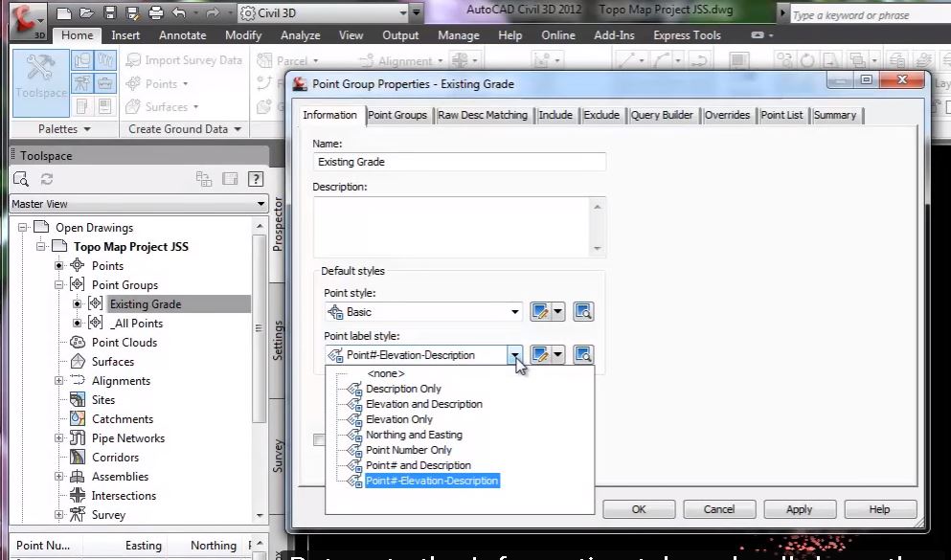The width and height of the screenshot is (951, 560).
Task: Click the Open file icon in quick access toolbar
Action: coord(86,12)
